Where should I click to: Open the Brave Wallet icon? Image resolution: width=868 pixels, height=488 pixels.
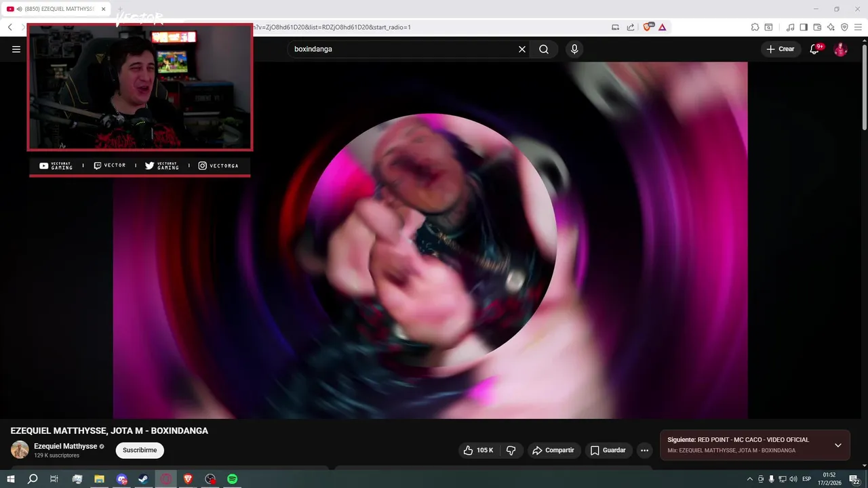[x=817, y=27]
